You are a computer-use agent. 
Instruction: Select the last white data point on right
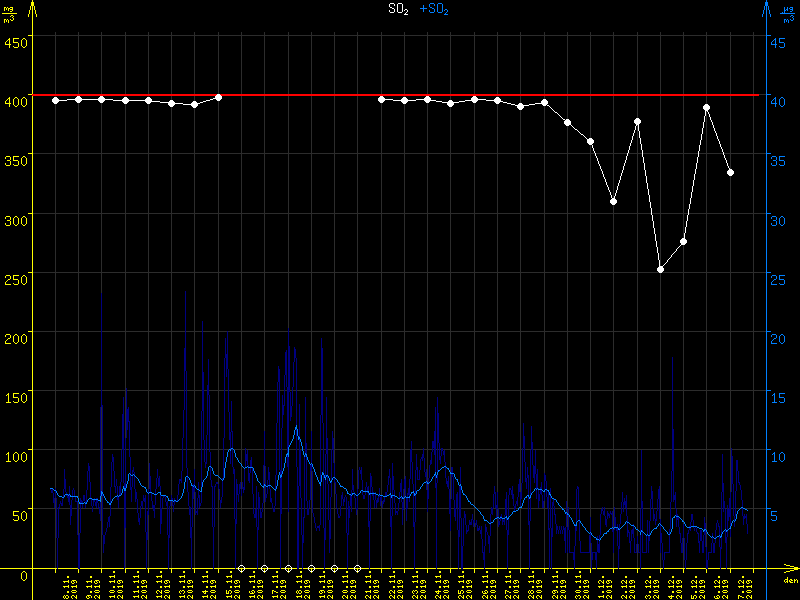pos(731,172)
